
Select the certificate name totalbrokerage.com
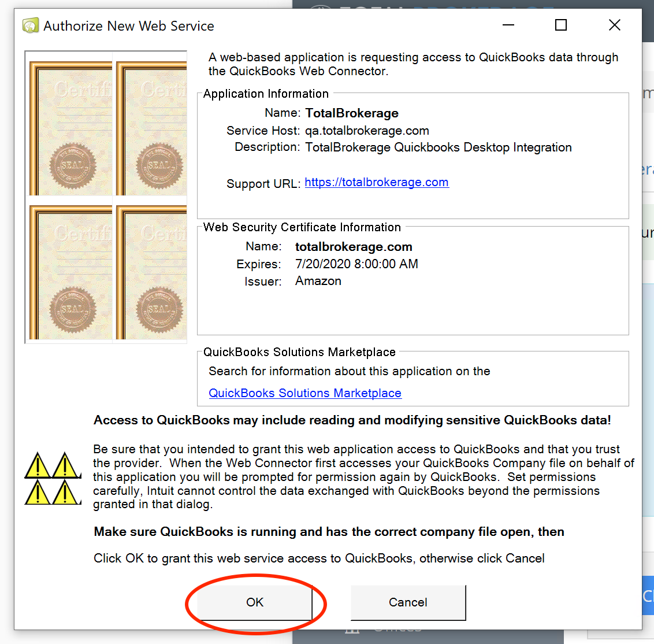coord(354,247)
